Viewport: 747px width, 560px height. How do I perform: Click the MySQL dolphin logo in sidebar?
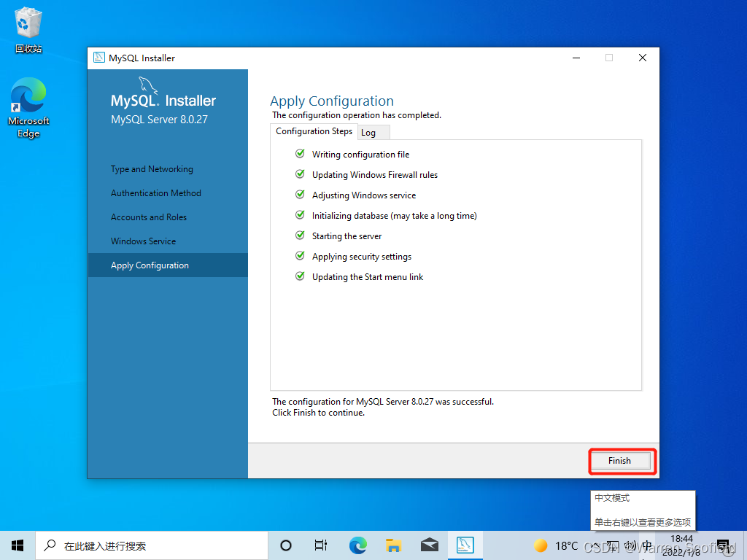147,86
